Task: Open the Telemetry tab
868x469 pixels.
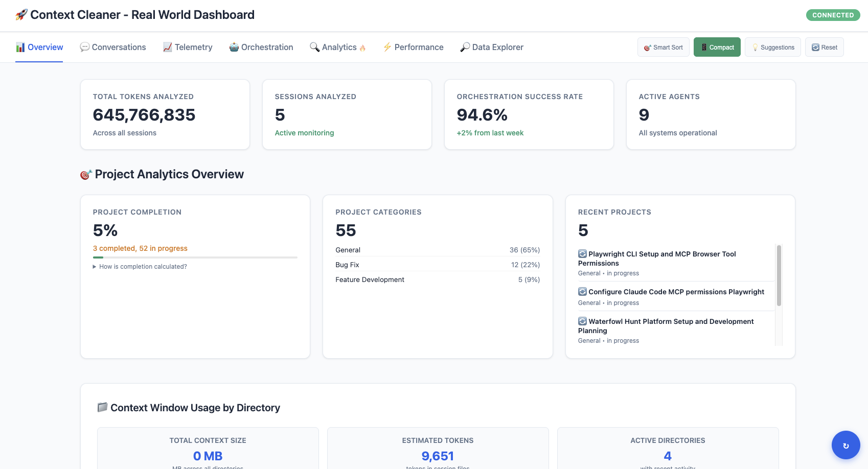Action: click(188, 47)
